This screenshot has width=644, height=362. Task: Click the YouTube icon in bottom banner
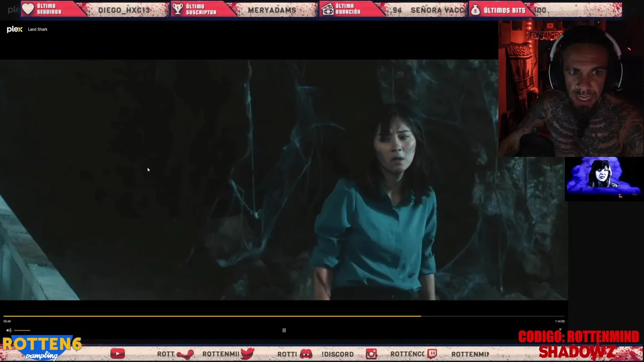tap(117, 354)
